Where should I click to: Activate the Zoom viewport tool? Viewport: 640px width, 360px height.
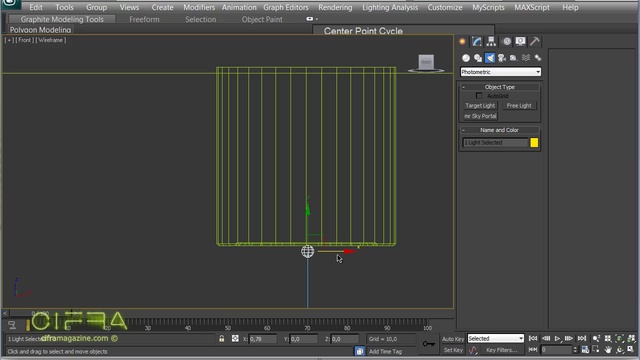click(596, 339)
